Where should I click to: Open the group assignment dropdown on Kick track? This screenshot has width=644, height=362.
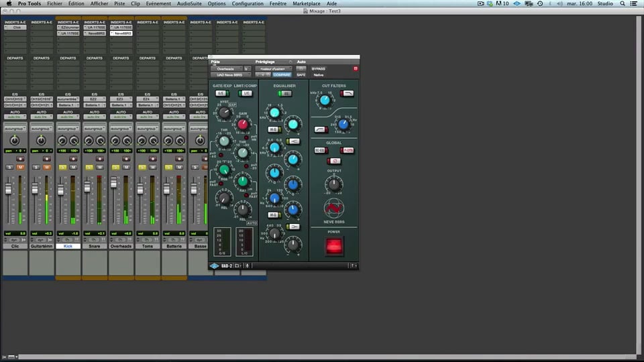pyautogui.click(x=68, y=129)
